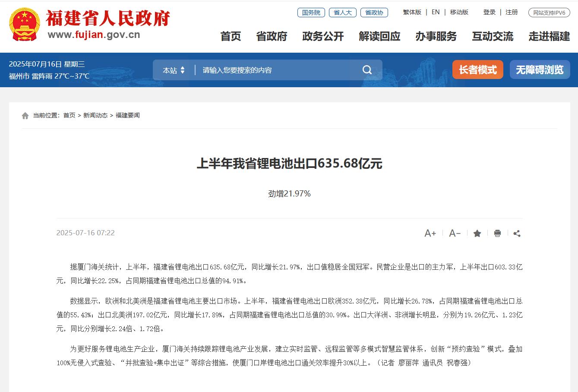Open 互动交流 navigation item

(493, 37)
